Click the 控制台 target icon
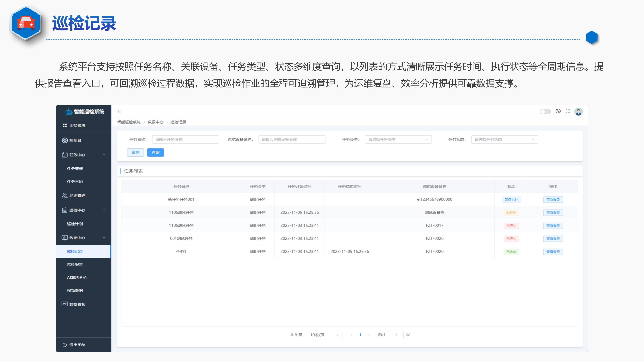This screenshot has width=644, height=362. pos(65,140)
